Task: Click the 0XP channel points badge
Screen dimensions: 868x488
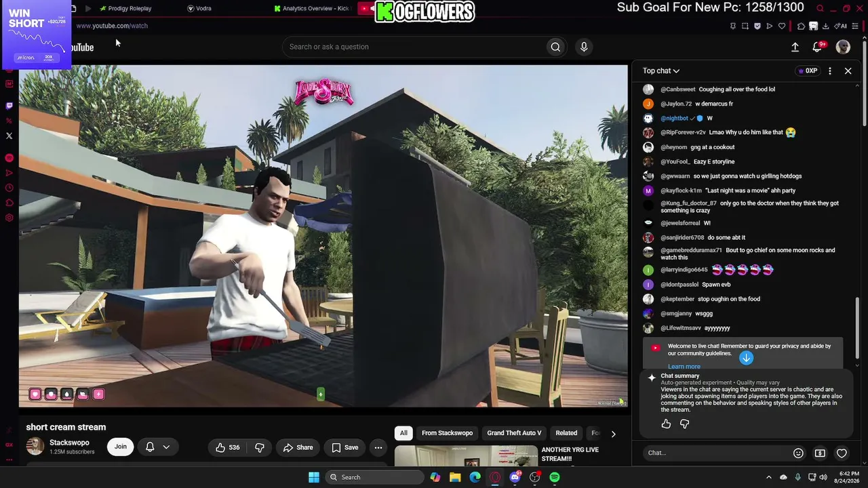Action: 808,70
